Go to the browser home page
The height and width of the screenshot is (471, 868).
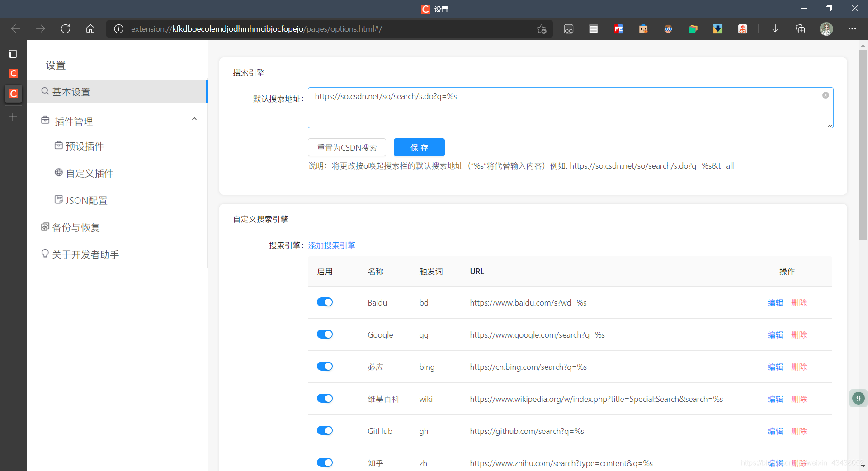tap(90, 29)
